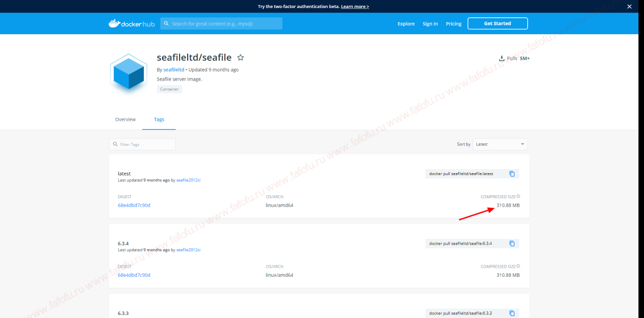Open the Pricing page

[453, 24]
